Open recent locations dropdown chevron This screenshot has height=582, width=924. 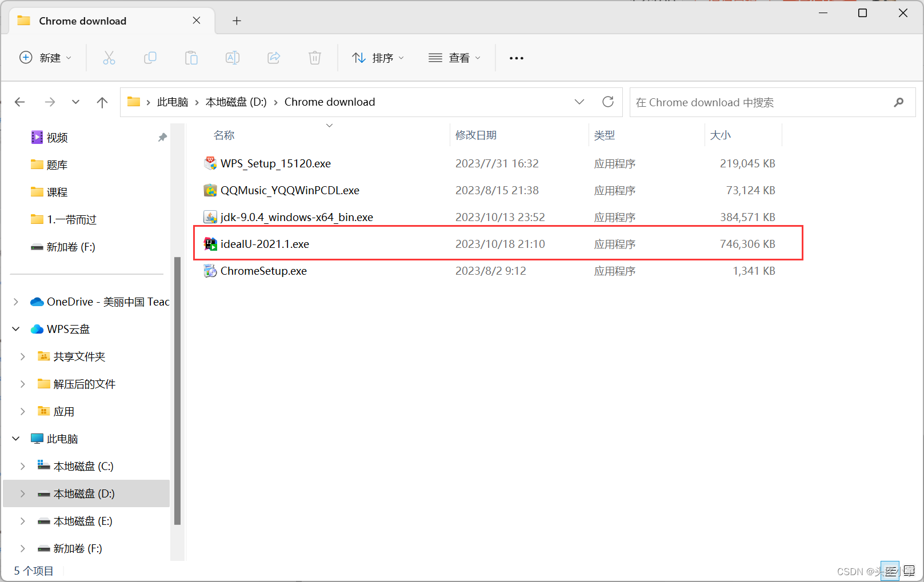point(75,102)
